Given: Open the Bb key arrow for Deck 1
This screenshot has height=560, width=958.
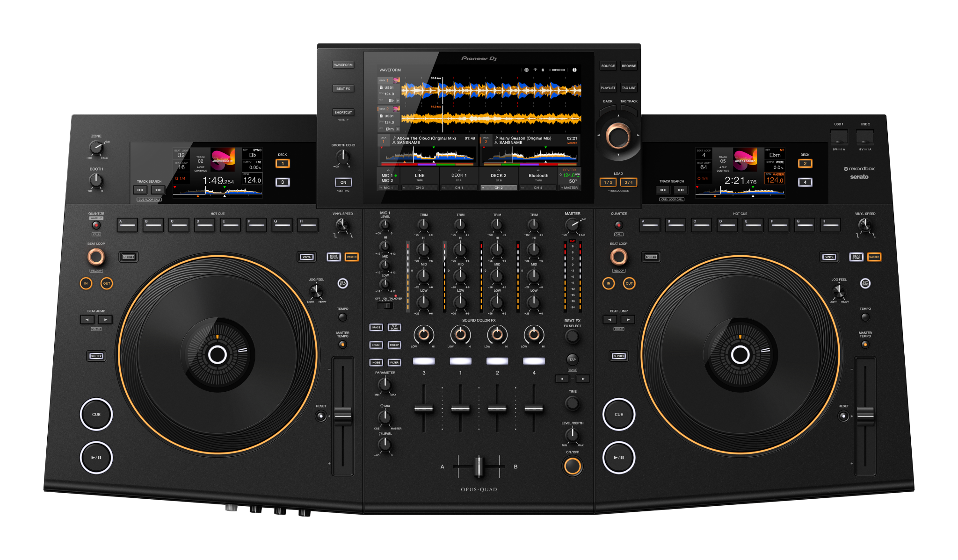Looking at the screenshot, I should (x=398, y=101).
